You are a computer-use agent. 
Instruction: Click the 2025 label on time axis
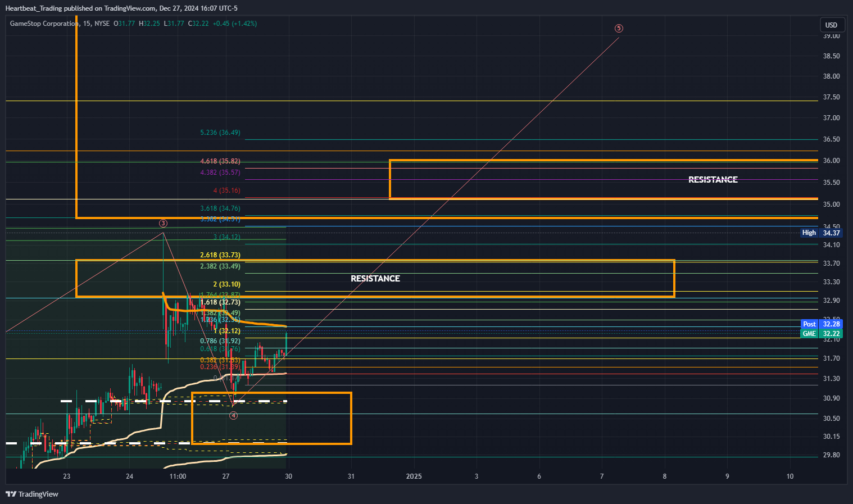click(x=414, y=476)
